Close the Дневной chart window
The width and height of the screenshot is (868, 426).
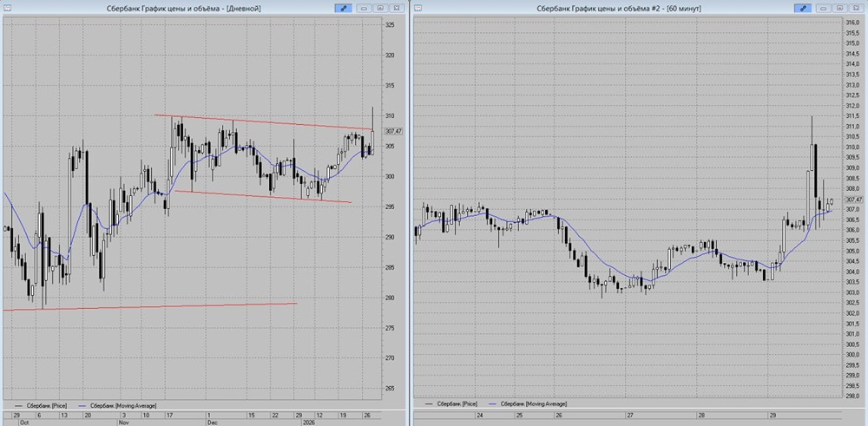pyautogui.click(x=397, y=9)
